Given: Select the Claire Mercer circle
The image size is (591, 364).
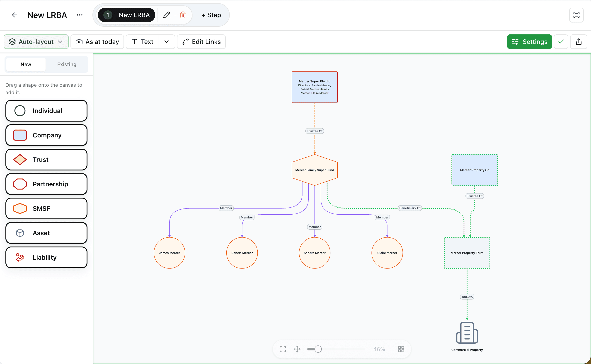Looking at the screenshot, I should (x=387, y=253).
